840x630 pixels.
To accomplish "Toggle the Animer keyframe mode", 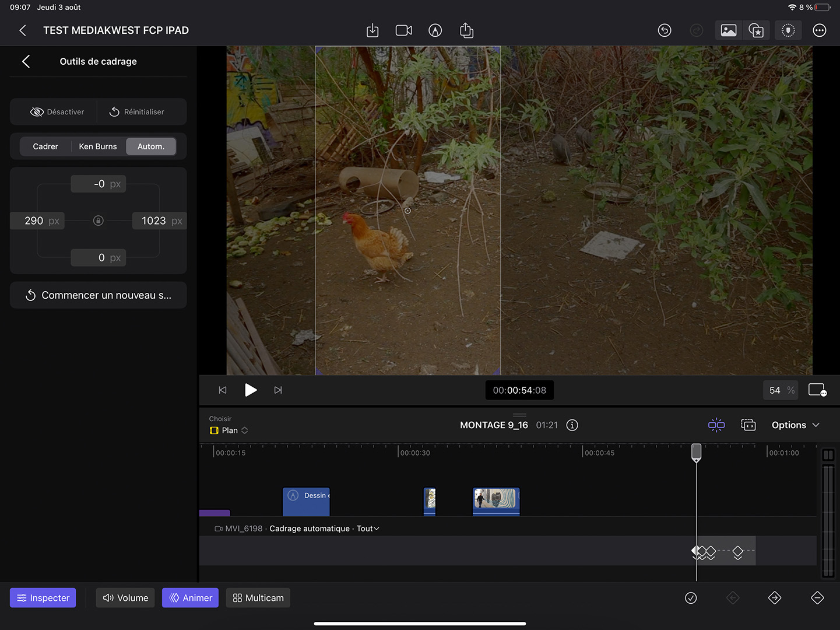I will coord(191,598).
